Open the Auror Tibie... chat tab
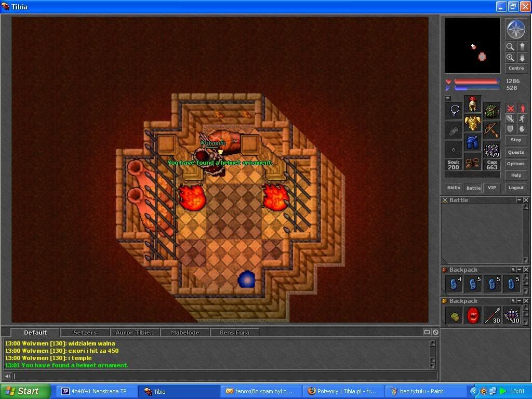The height and width of the screenshot is (399, 532). pyautogui.click(x=135, y=332)
